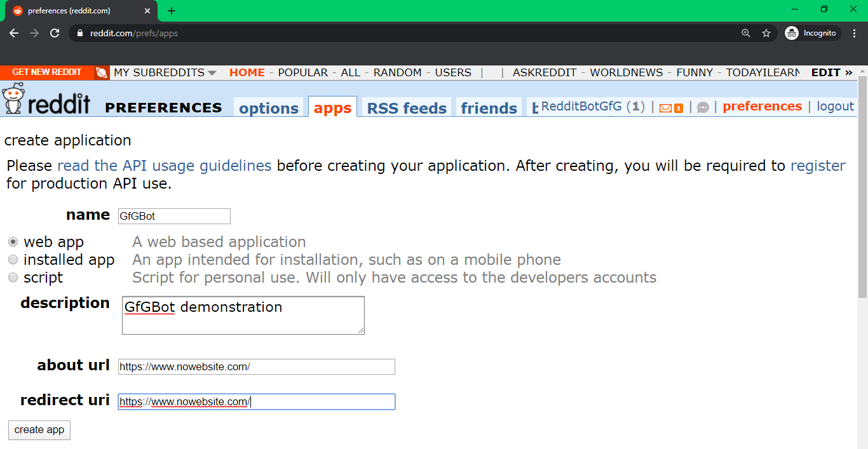Click the page vertical scrollbar
The height and width of the screenshot is (449, 868).
click(x=862, y=191)
